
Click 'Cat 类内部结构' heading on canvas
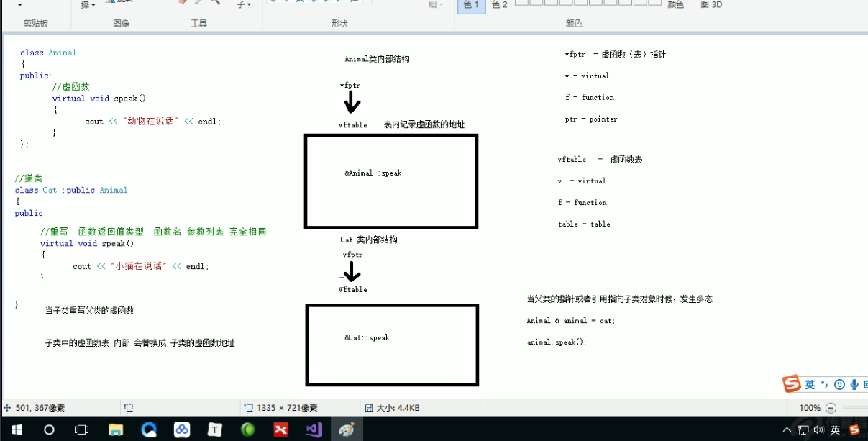point(369,240)
